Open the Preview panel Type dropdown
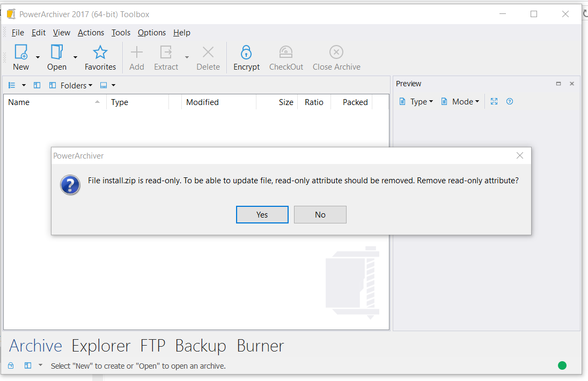 point(416,101)
